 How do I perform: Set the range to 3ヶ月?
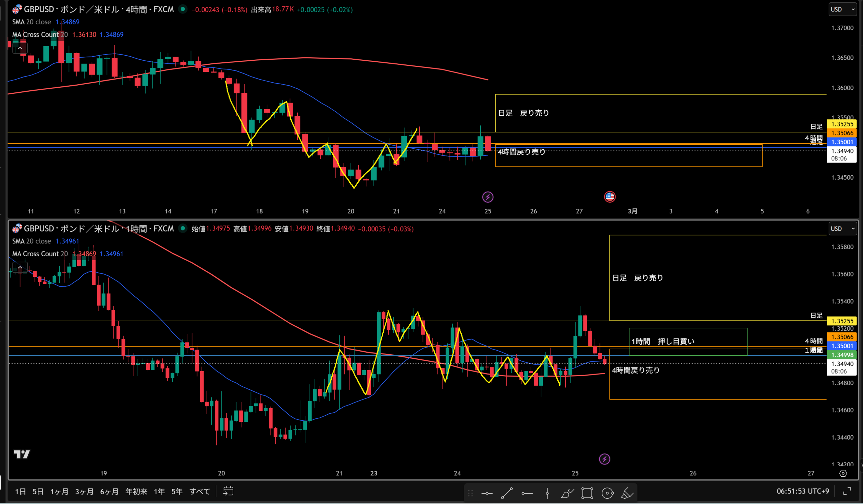84,492
